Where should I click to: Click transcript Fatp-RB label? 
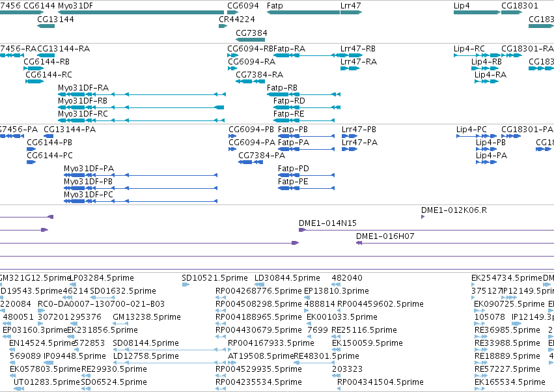(x=282, y=88)
